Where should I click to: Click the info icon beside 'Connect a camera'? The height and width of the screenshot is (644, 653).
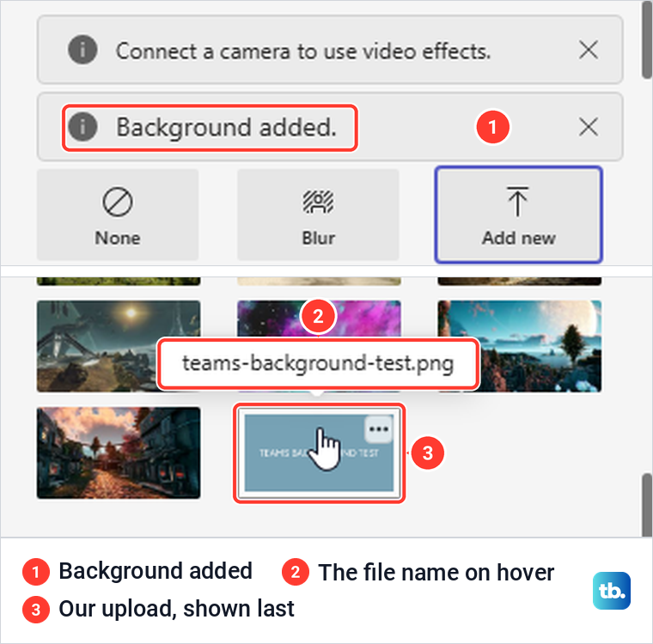[82, 50]
